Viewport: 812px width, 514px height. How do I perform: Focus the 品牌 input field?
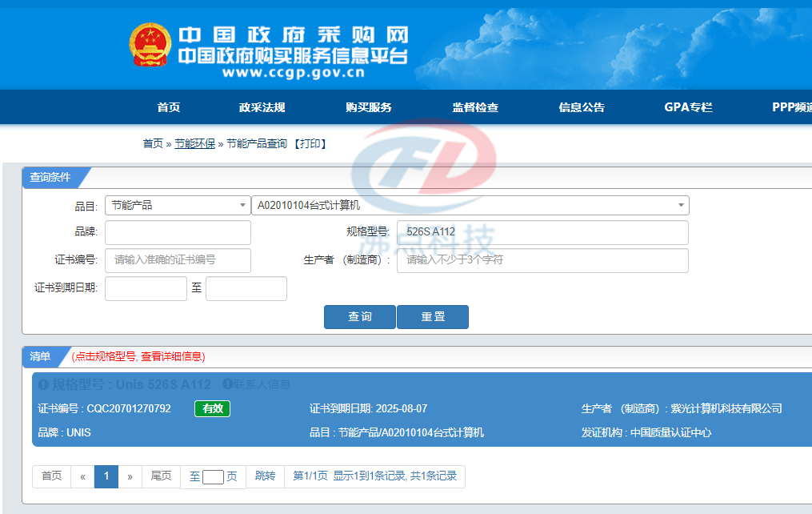point(178,233)
